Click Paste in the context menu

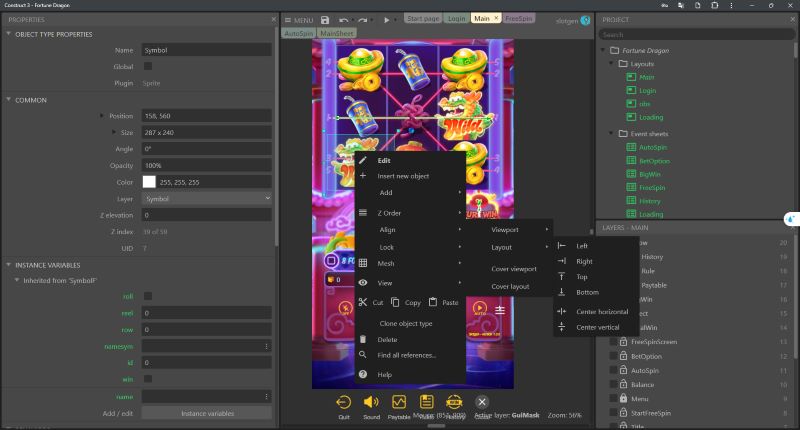tap(443, 302)
